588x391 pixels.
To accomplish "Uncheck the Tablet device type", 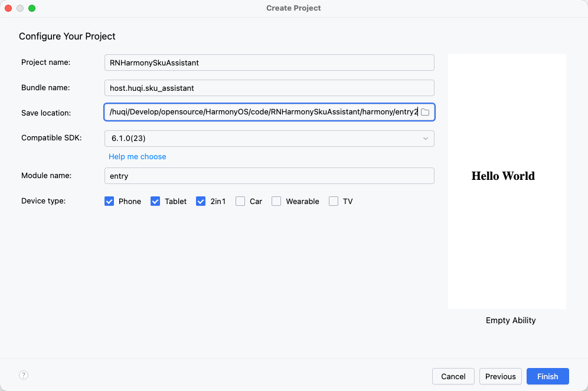I will click(155, 201).
